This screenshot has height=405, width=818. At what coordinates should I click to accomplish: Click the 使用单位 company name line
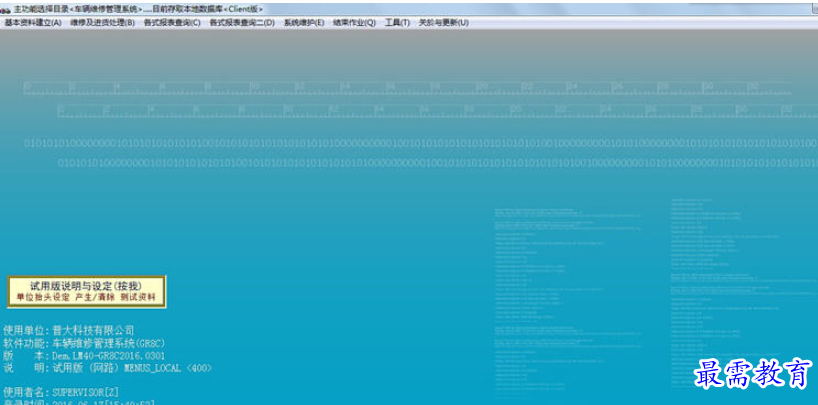coord(69,330)
